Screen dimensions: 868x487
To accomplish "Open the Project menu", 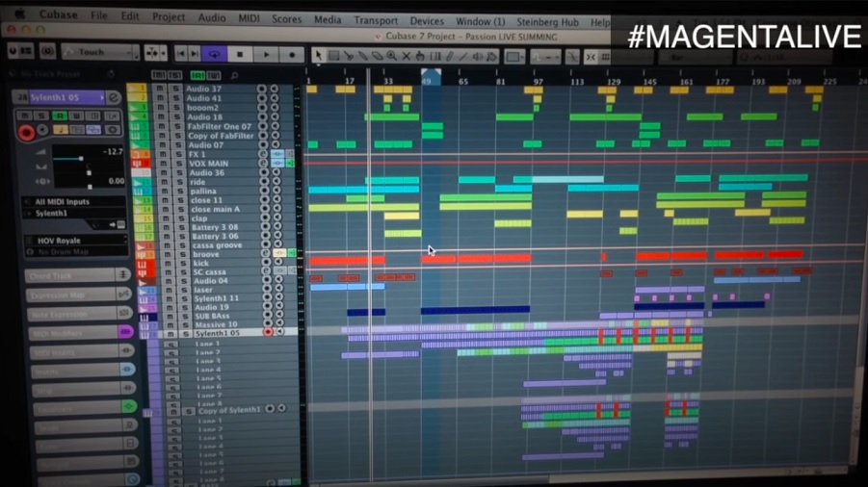I will [x=169, y=16].
